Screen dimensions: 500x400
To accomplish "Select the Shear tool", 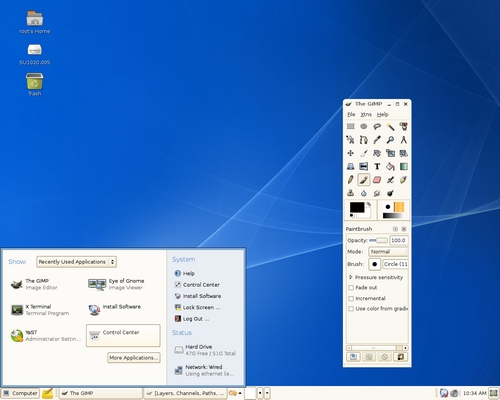I will (403, 153).
